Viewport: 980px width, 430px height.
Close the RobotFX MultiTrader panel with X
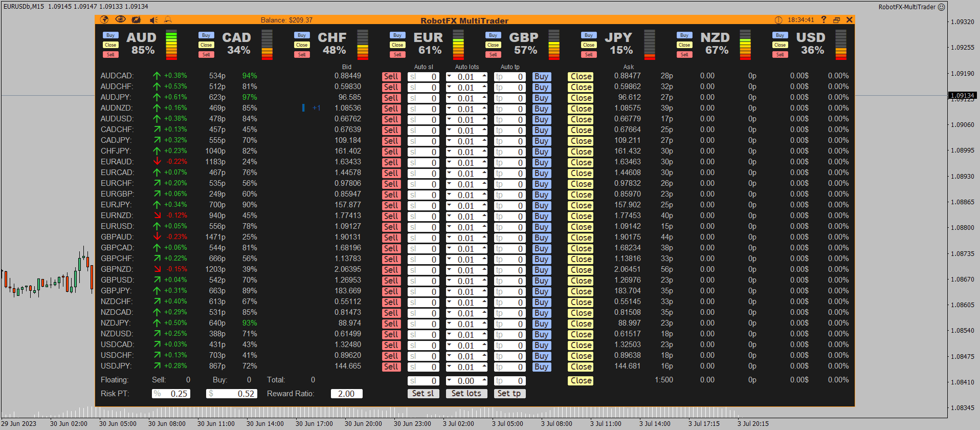[850, 20]
